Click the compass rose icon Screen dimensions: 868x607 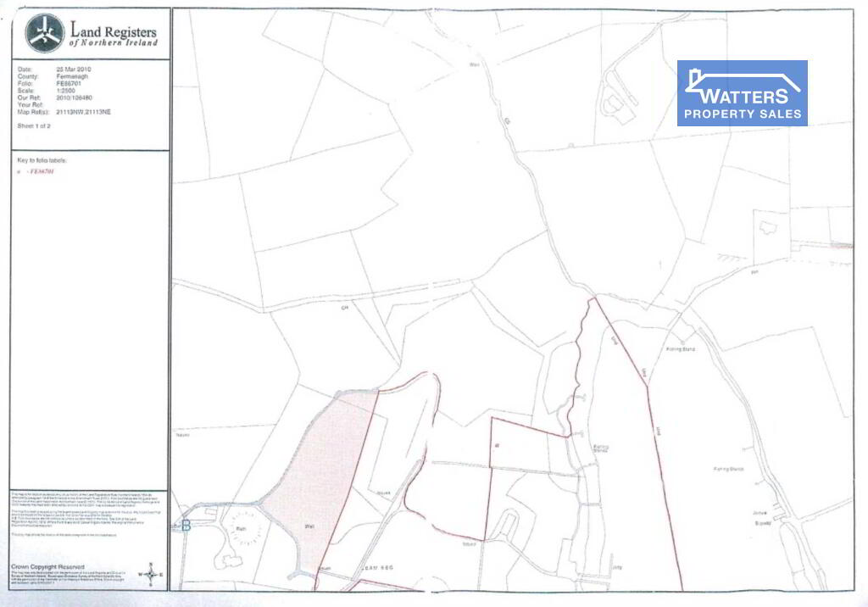pos(150,574)
